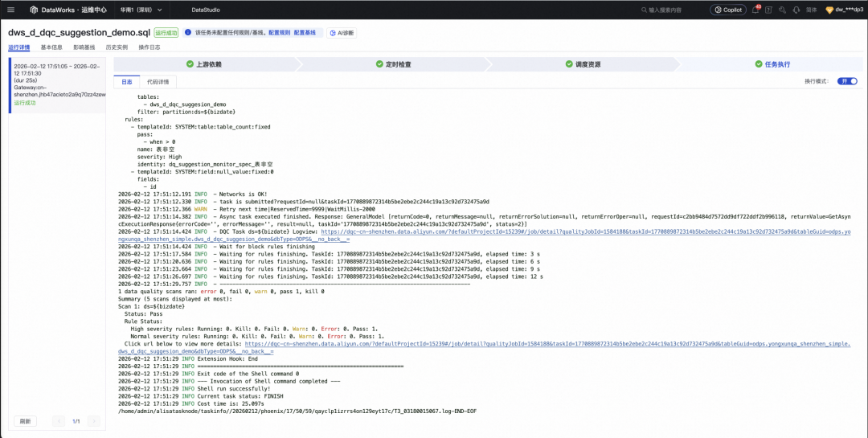Follow the 配置规则 link

tap(280, 33)
